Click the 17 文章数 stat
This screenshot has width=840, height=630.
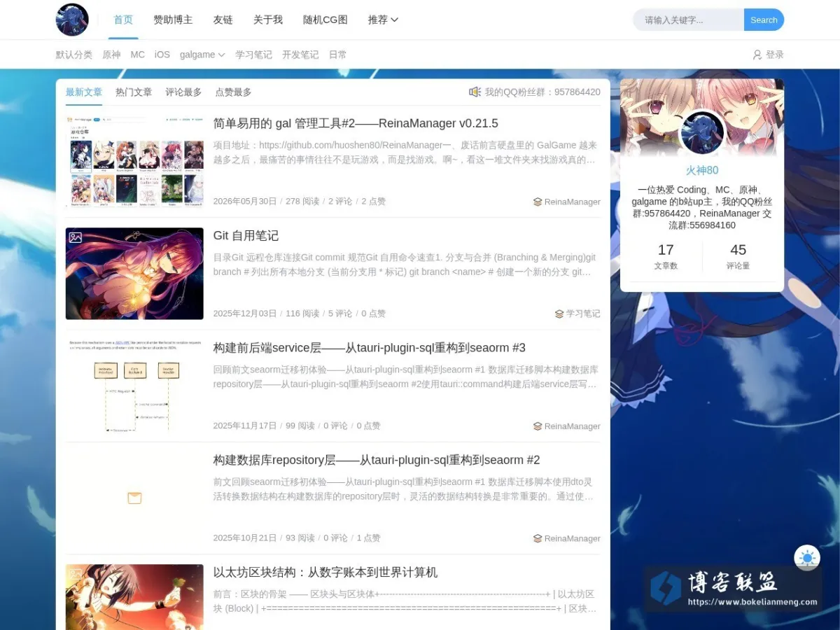click(666, 256)
